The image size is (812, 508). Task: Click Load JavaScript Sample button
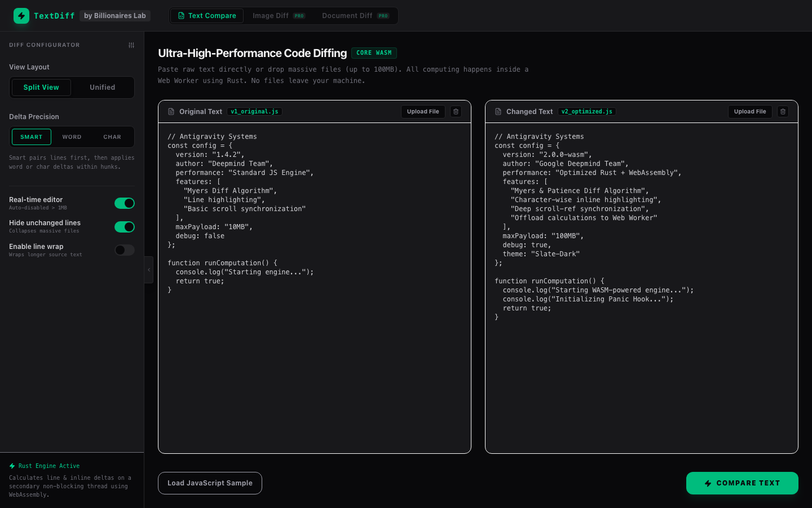click(210, 483)
